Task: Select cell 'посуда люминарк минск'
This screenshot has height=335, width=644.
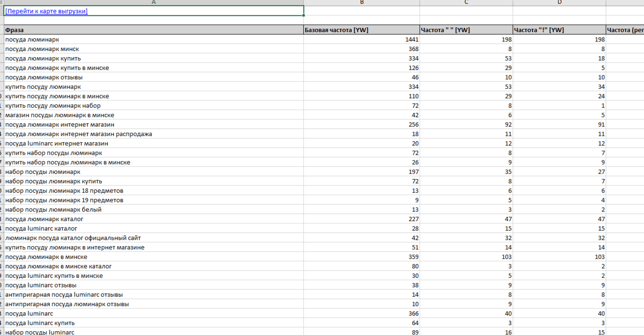Action: click(154, 49)
